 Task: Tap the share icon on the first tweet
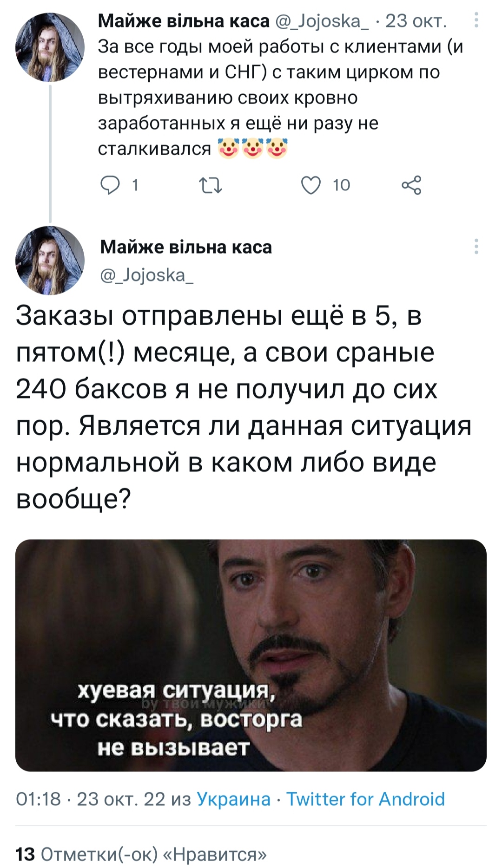coord(411,185)
